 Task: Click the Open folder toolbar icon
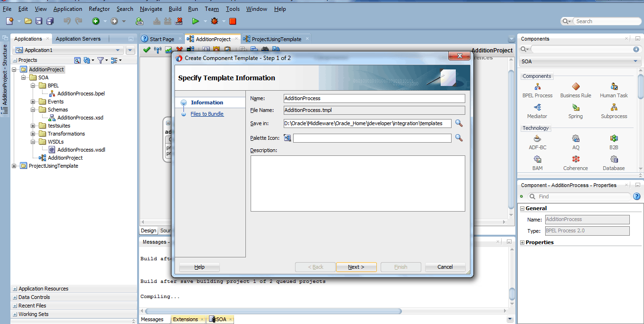point(28,21)
